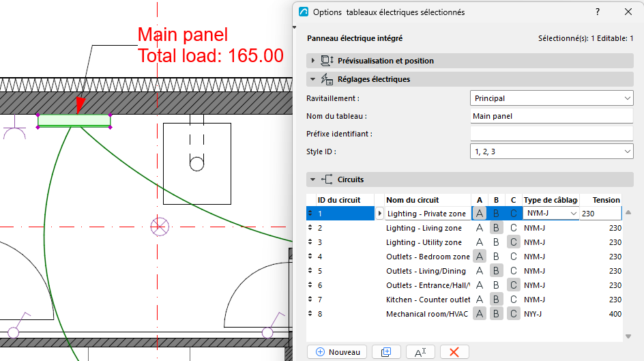Image resolution: width=644 pixels, height=361 pixels.
Task: Toggle phase B for Lighting - Living zone
Action: 496,228
